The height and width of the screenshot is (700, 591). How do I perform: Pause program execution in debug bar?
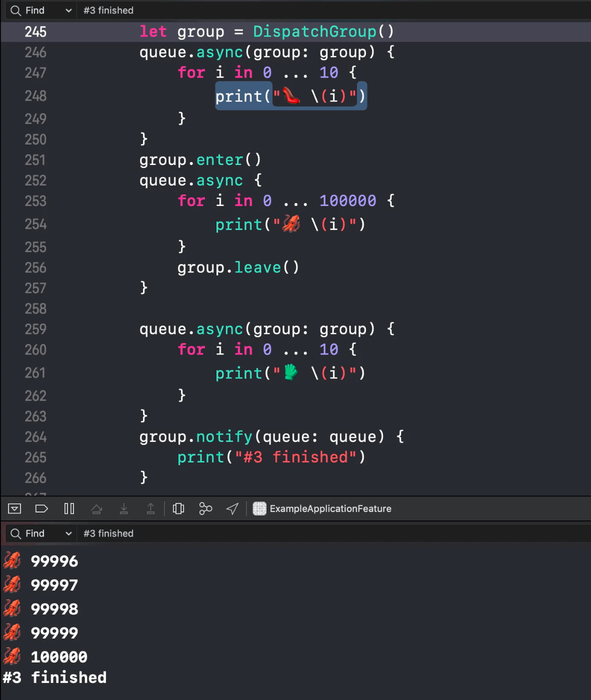click(x=69, y=509)
